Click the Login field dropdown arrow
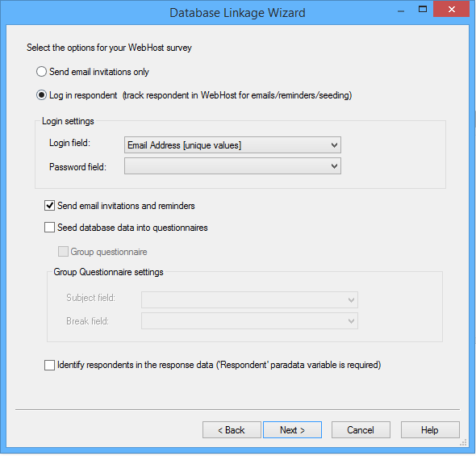 (x=334, y=145)
